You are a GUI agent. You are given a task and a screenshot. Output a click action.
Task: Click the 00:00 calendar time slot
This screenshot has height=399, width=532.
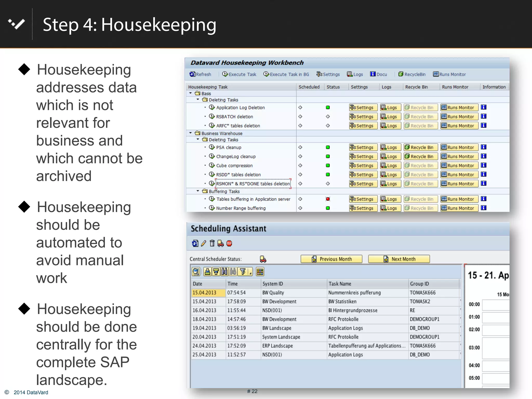(x=496, y=305)
